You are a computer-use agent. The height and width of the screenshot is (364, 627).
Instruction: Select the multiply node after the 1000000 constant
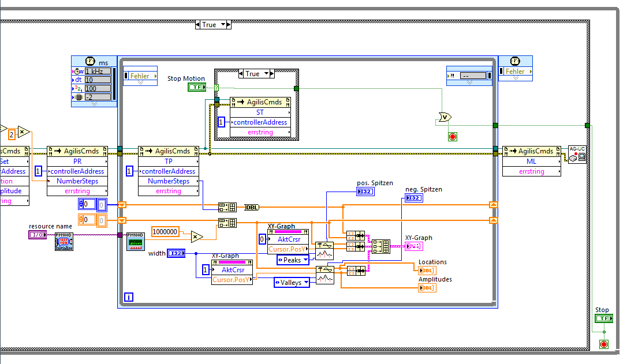pos(197,237)
